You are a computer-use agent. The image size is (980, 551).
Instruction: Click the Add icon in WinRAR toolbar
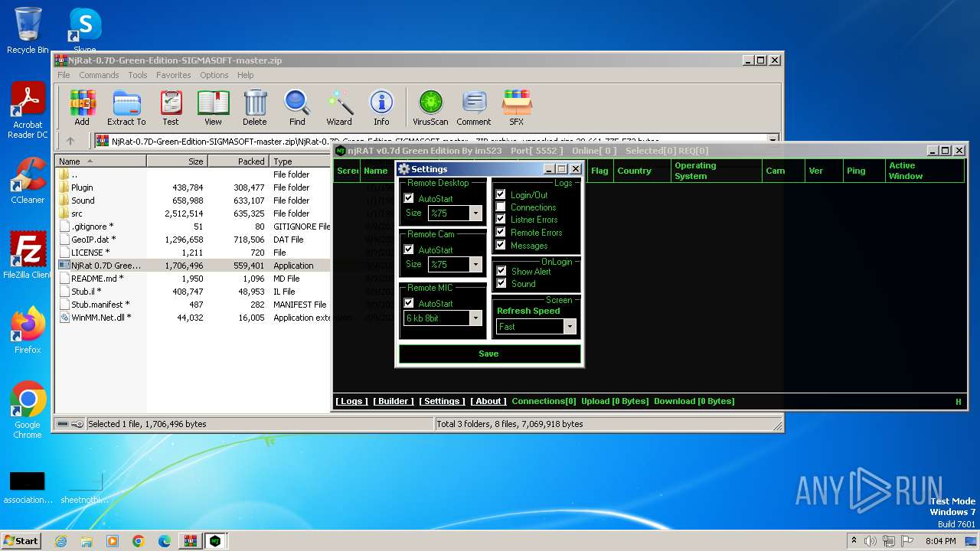pyautogui.click(x=82, y=107)
